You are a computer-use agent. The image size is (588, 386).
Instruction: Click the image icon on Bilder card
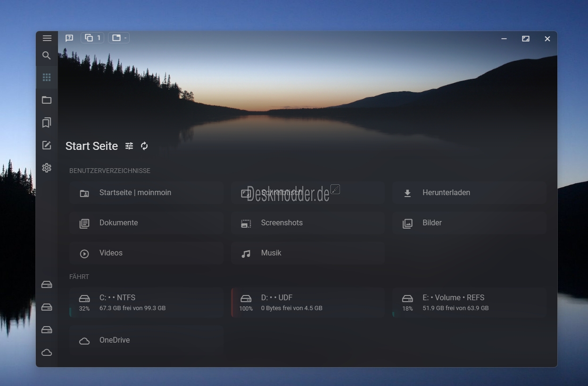407,224
